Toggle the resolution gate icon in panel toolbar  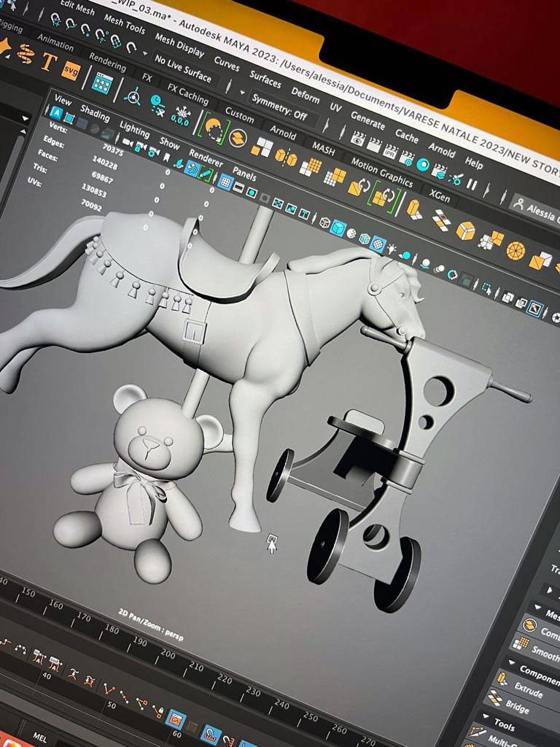tap(252, 193)
